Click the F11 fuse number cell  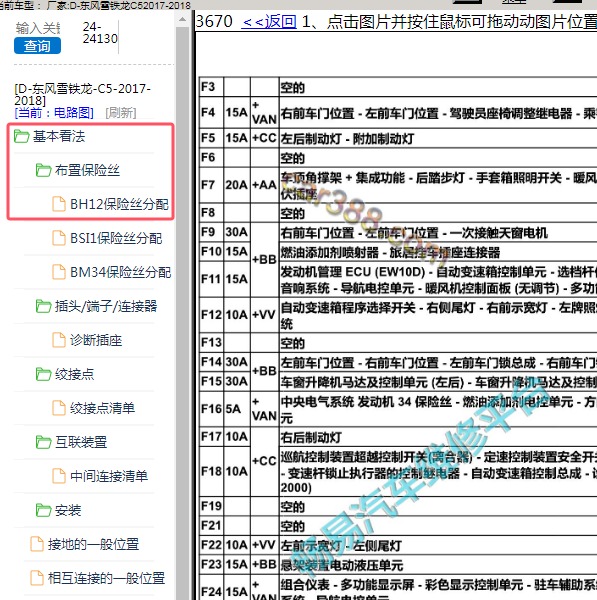(212, 279)
